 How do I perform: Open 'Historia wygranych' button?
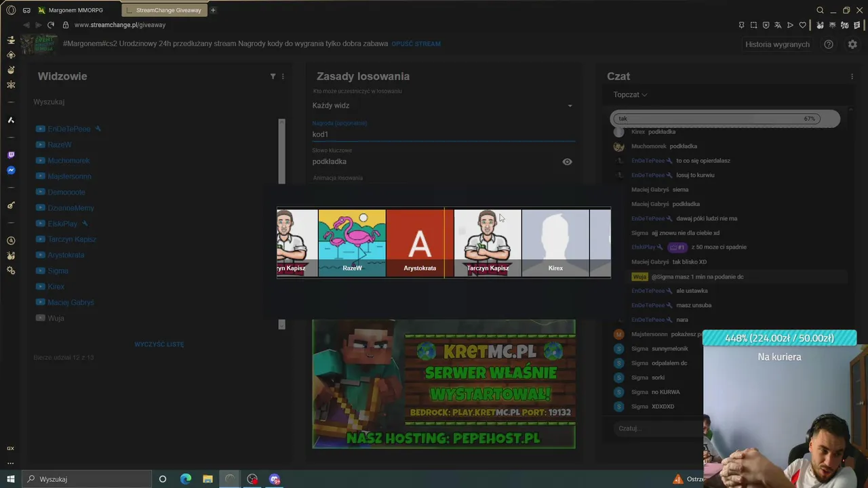coord(777,44)
